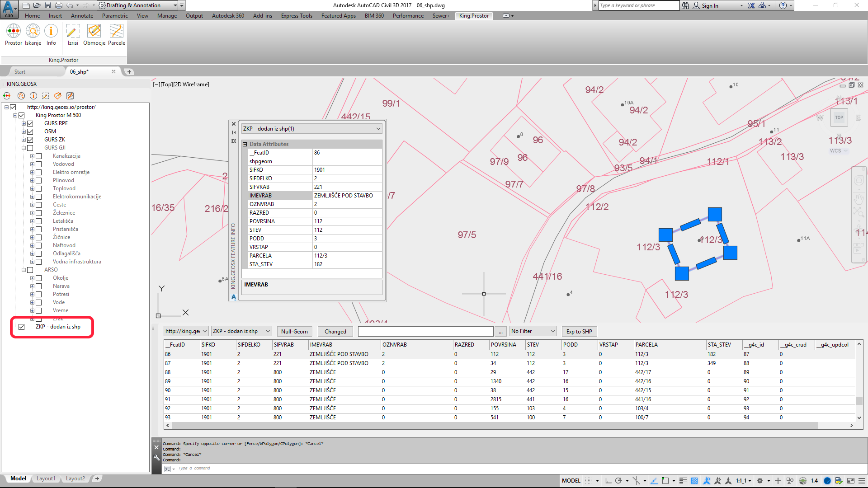Uncheck the OSM layer

click(x=30, y=131)
